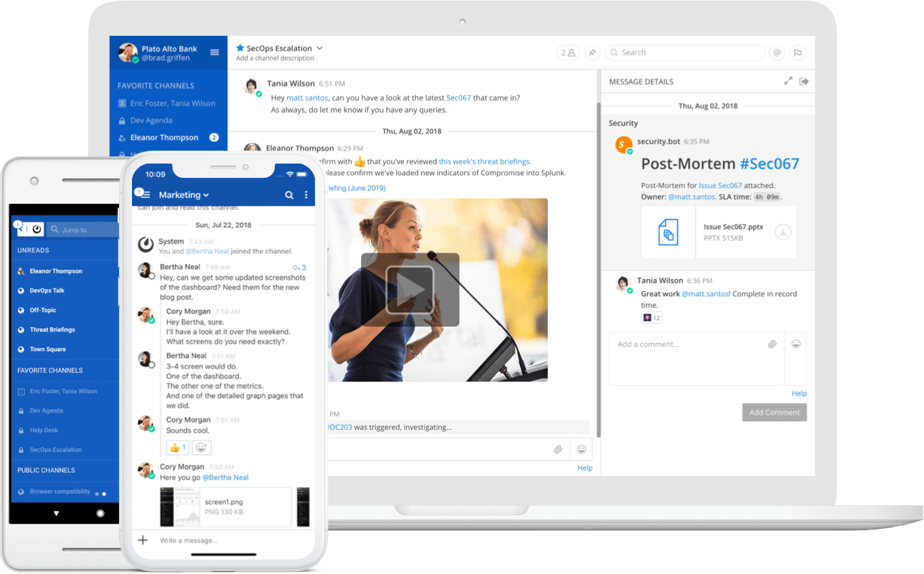Open mentions via the @ icon
The height and width of the screenshot is (574, 924).
pos(777,52)
